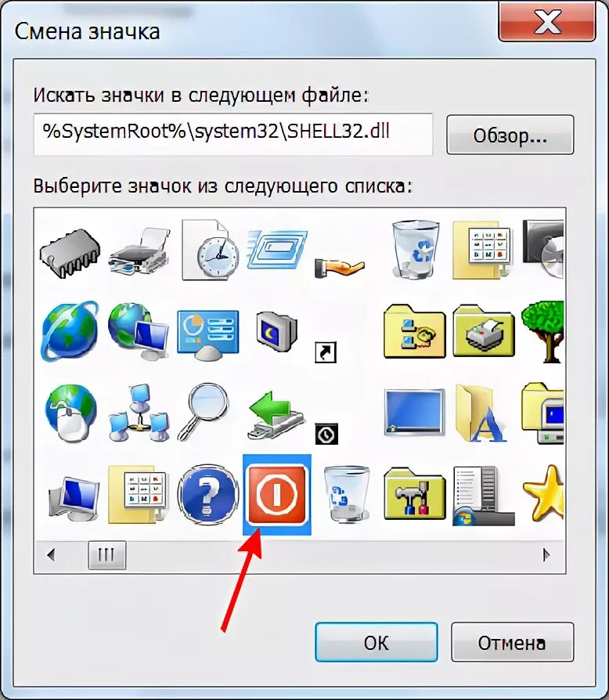Select the hand sharing icon
This screenshot has width=609, height=700.
tap(340, 268)
